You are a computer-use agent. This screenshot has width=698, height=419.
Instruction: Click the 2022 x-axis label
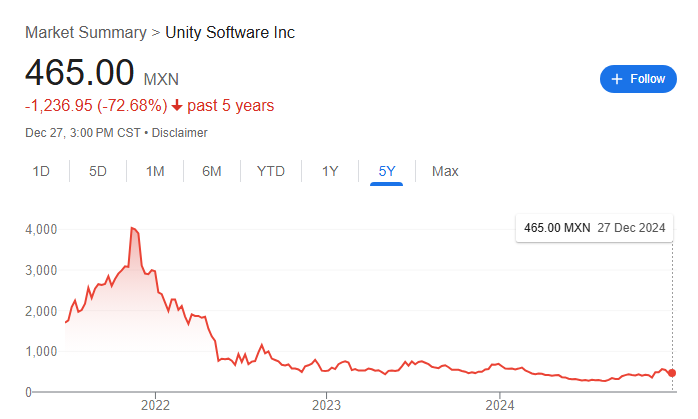pyautogui.click(x=155, y=406)
